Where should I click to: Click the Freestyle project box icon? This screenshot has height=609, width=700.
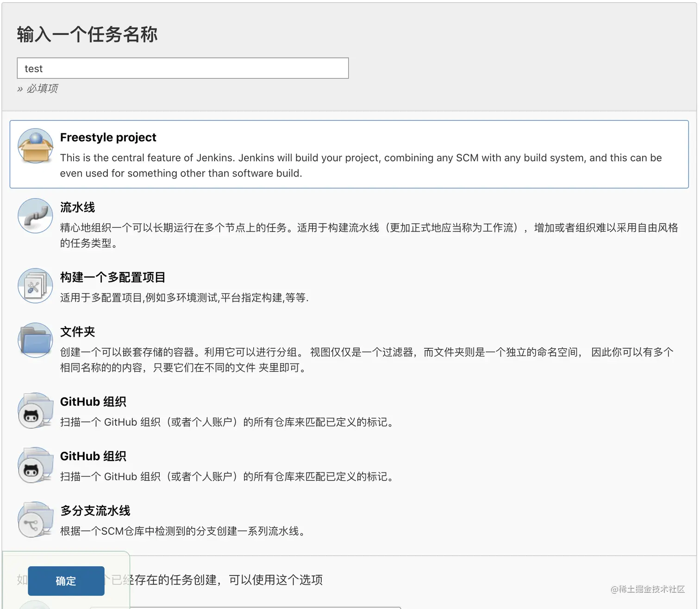pos(35,146)
